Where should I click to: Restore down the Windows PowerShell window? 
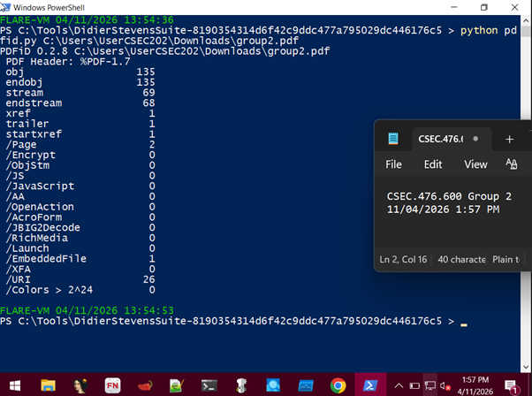pyautogui.click(x=484, y=7)
